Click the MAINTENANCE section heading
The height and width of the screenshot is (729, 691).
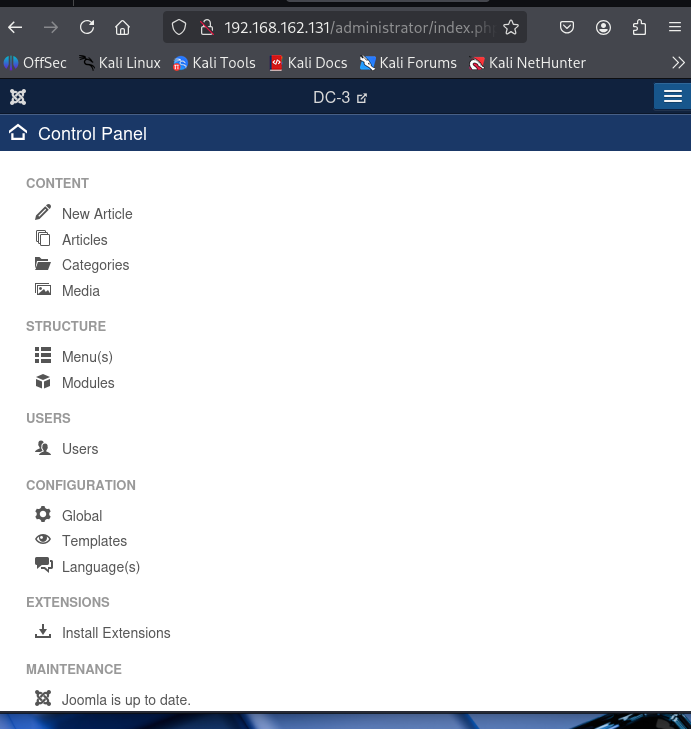(x=74, y=669)
